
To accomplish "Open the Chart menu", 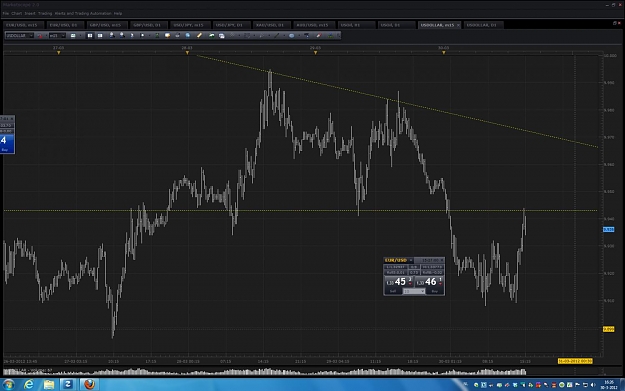I will (x=17, y=14).
